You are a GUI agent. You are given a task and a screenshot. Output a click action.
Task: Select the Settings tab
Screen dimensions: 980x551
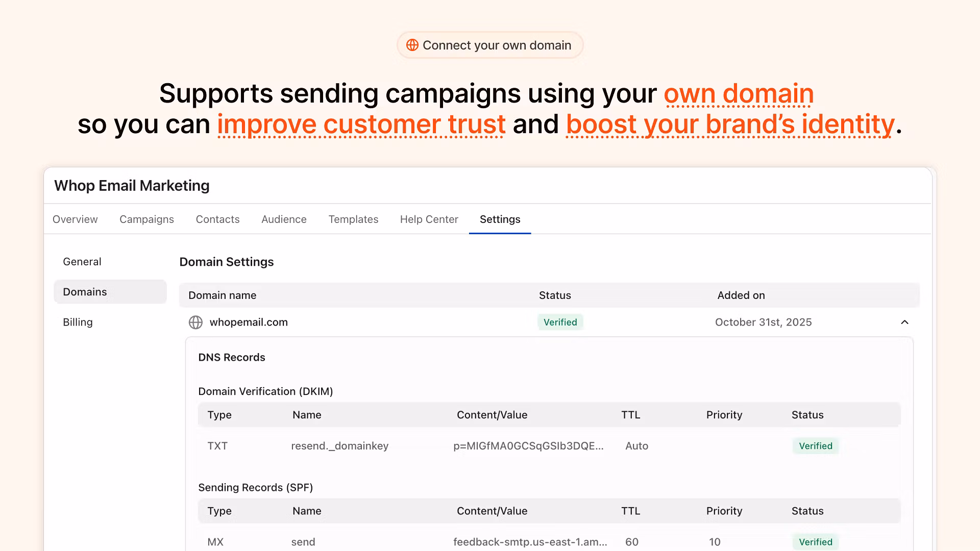pyautogui.click(x=500, y=219)
